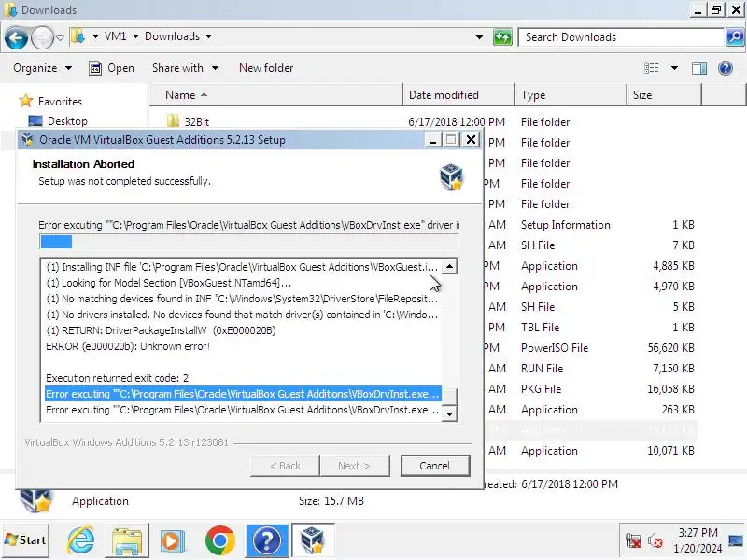Click the folder icon in address bar
This screenshot has width=747, height=560.
(x=78, y=36)
